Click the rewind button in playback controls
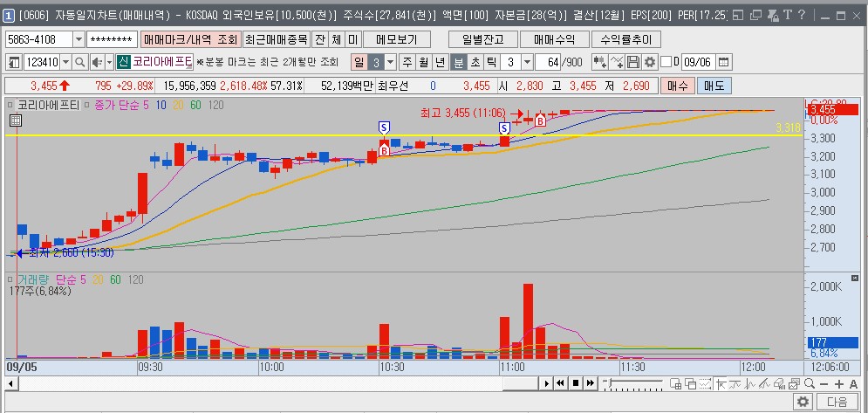This screenshot has height=413, width=868. 561,383
